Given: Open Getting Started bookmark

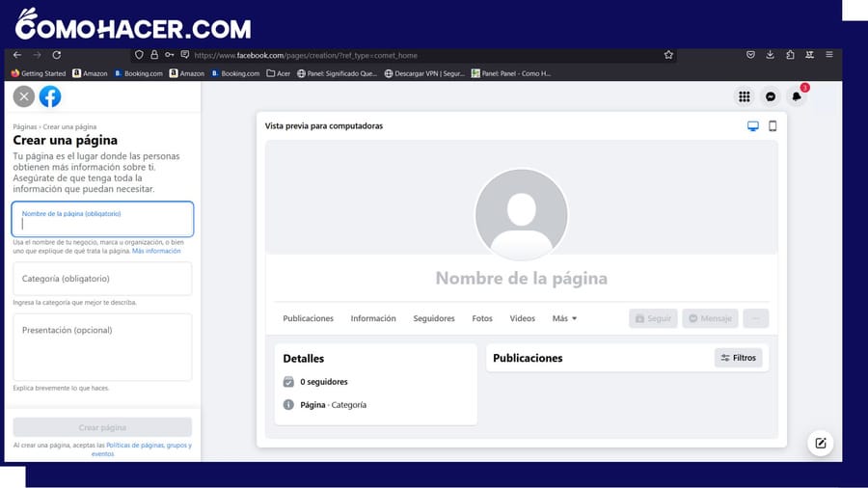Looking at the screenshot, I should click(x=39, y=73).
